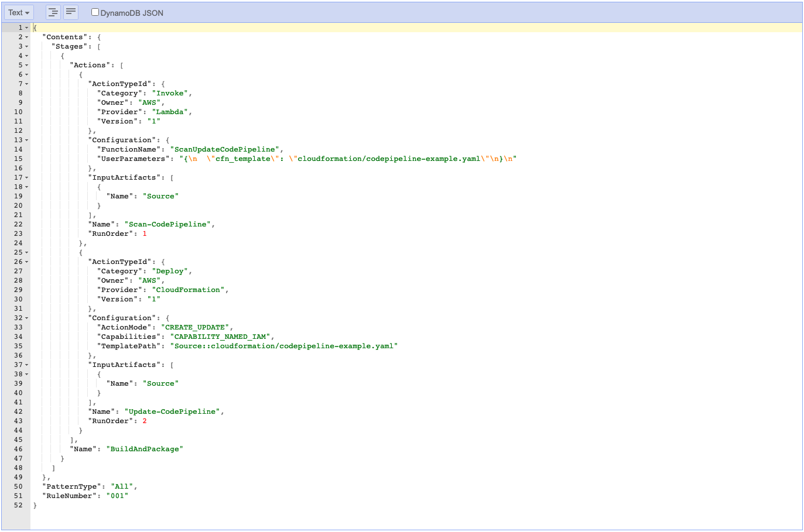
Task: Click the "Update-CodePipeline" name value
Action: point(172,412)
